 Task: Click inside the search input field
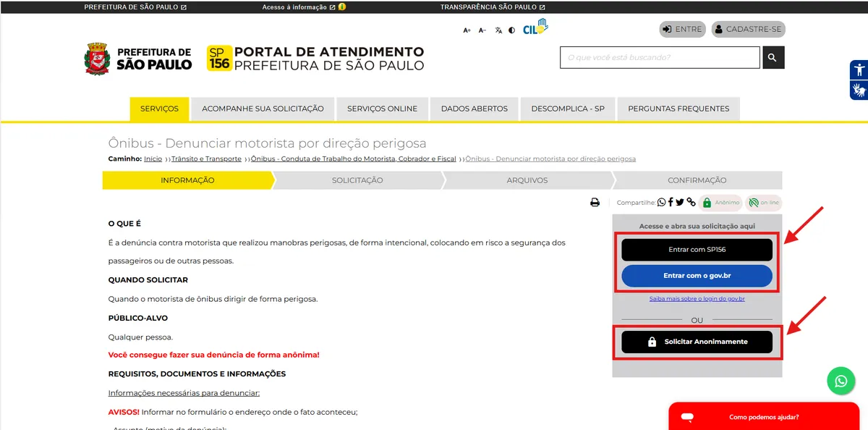click(x=658, y=57)
